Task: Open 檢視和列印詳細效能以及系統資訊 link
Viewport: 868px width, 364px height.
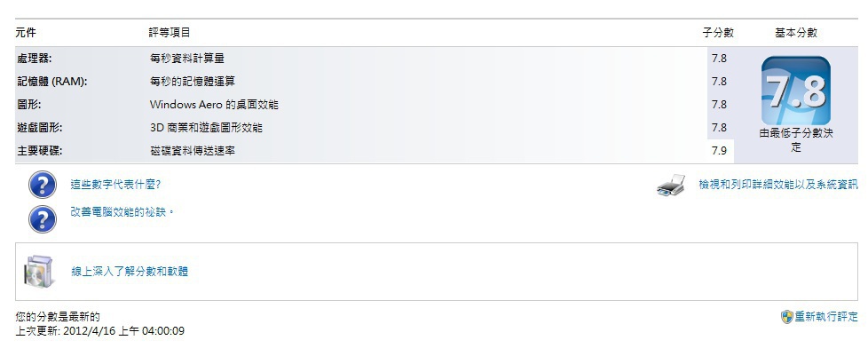Action: pyautogui.click(x=777, y=185)
